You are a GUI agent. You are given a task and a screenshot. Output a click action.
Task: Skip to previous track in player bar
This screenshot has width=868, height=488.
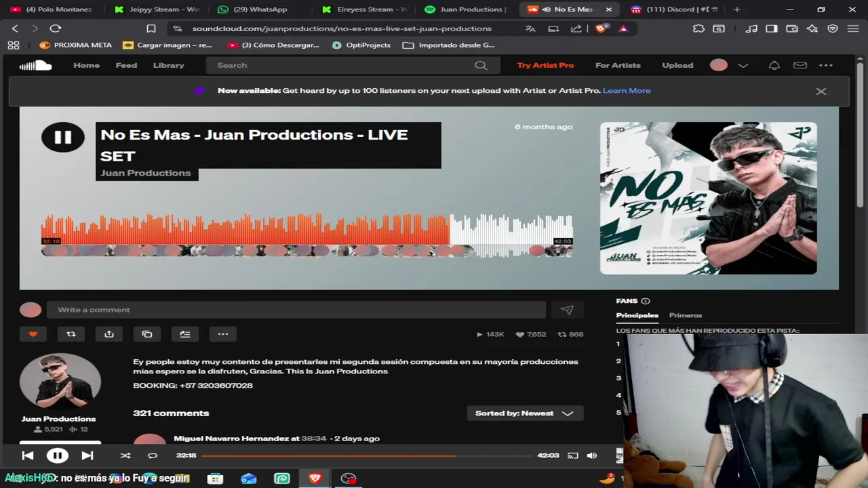[x=27, y=456]
